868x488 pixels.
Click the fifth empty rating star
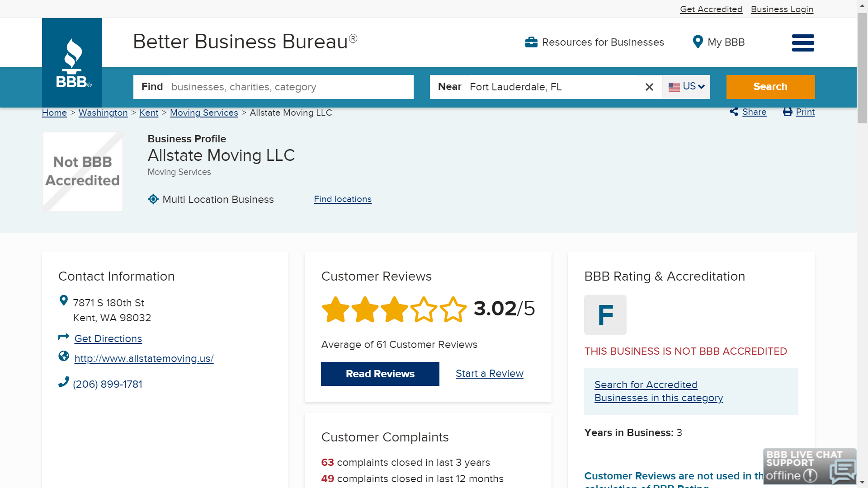pyautogui.click(x=453, y=310)
